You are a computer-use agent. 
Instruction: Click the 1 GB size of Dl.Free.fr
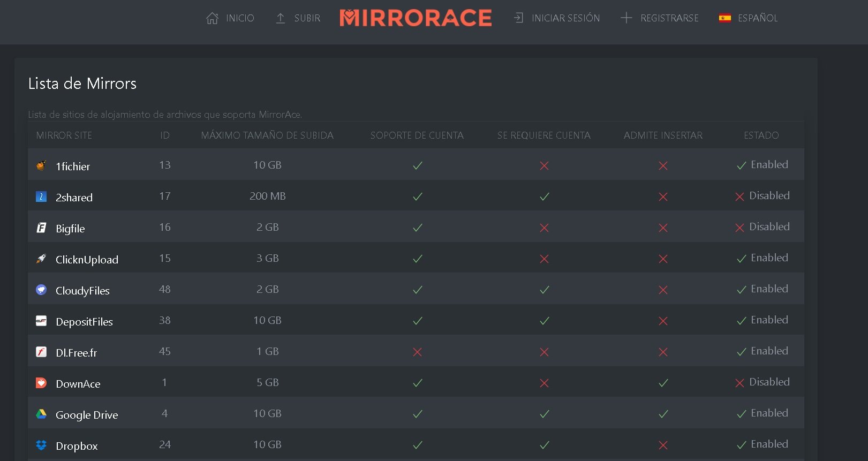(267, 351)
